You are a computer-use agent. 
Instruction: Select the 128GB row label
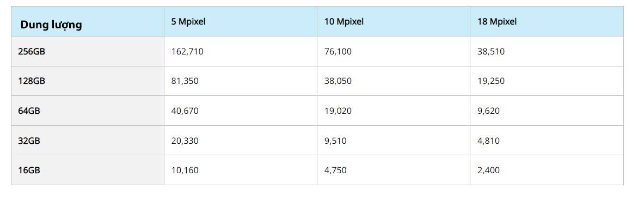tap(88, 81)
